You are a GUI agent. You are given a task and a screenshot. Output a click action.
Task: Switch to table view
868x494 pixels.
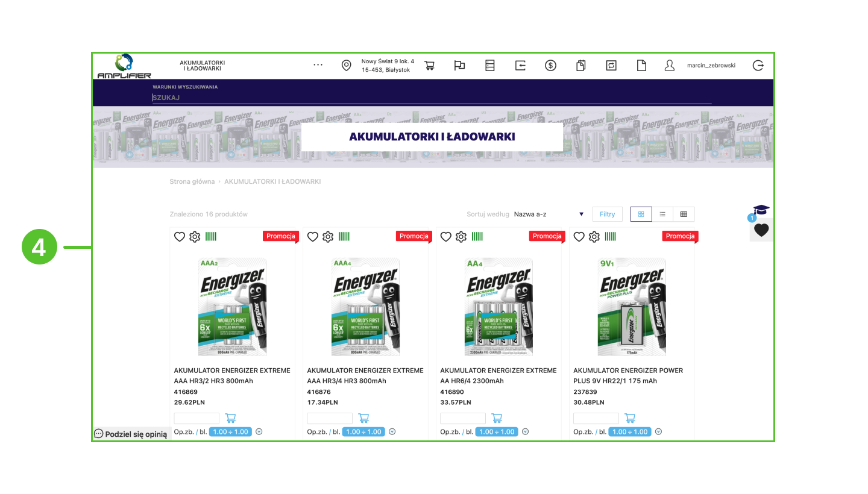point(684,214)
